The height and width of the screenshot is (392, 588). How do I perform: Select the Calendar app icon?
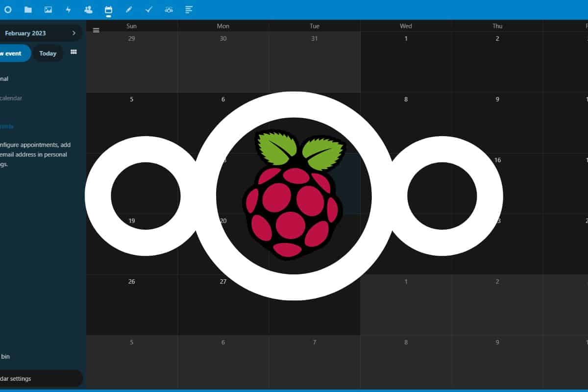point(108,9)
